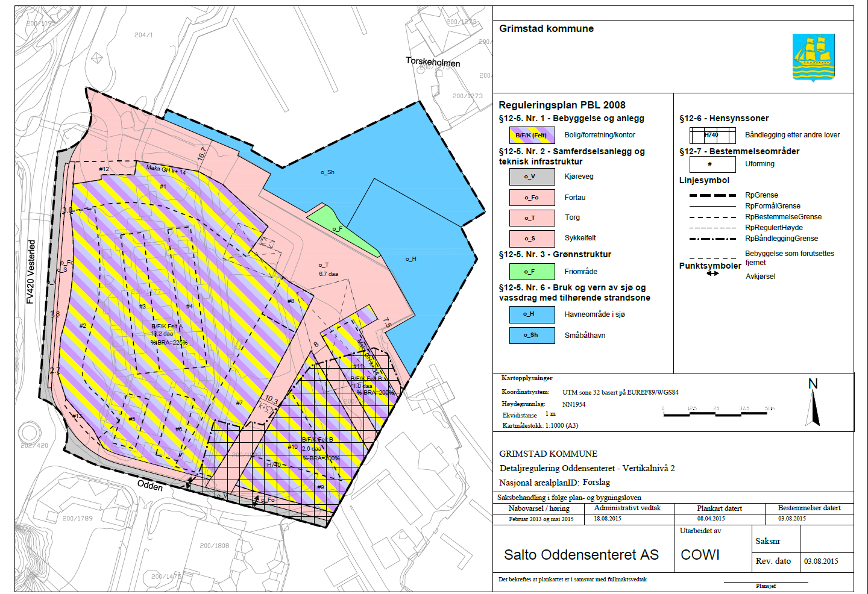Viewport: 868px width, 594px height.
Task: Click the map scale bar
Action: [x=718, y=412]
